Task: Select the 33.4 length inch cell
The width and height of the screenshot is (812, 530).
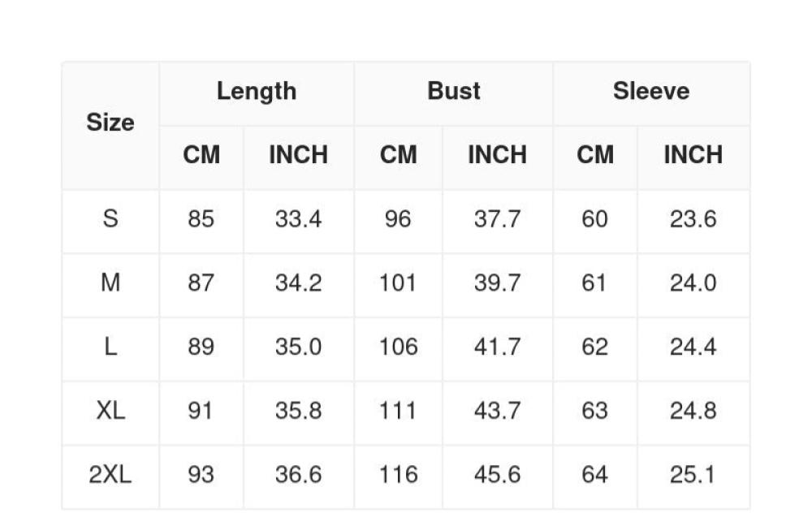Action: click(x=299, y=222)
